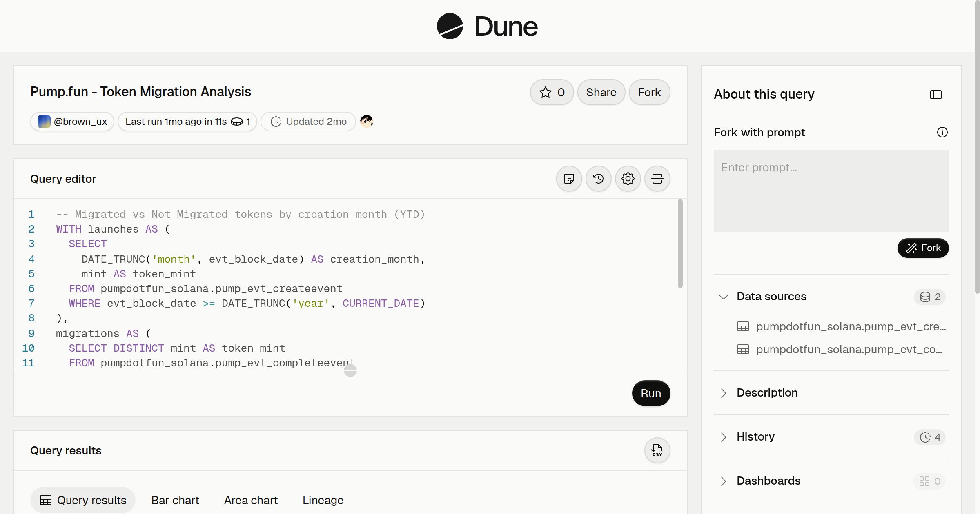Click the collapse editor layout icon
Screen dimensions: 980x514
pos(657,179)
